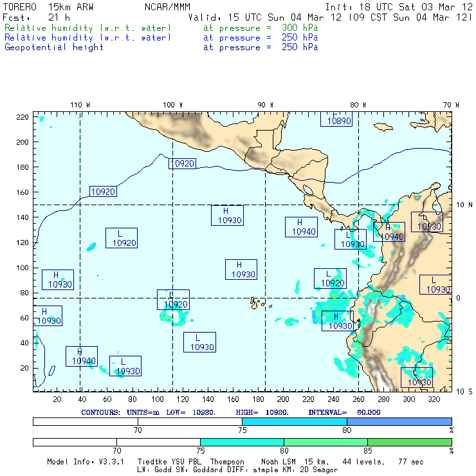Click the '300' tick label on bottom axis
The width and height of the screenshot is (476, 476).
click(408, 399)
